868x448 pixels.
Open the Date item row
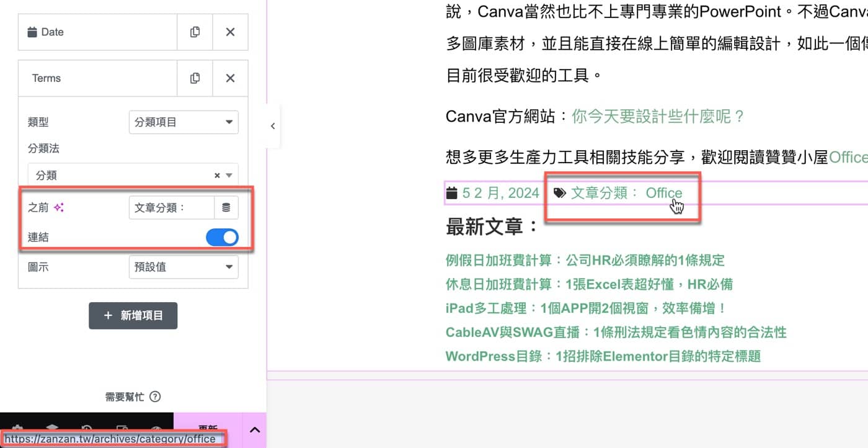[98, 32]
